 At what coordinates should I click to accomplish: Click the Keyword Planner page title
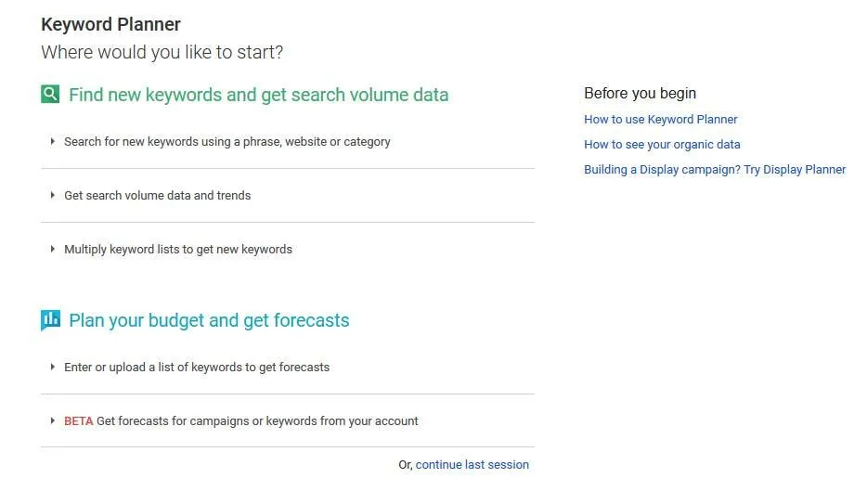[110, 24]
